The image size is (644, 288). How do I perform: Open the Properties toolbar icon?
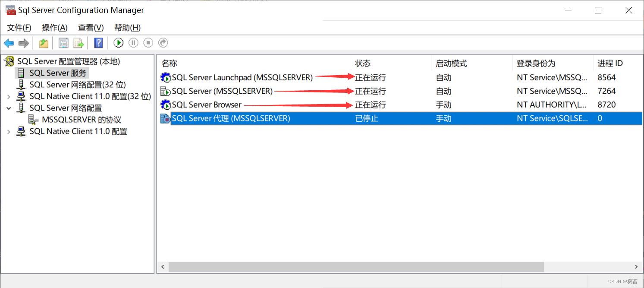(63, 43)
